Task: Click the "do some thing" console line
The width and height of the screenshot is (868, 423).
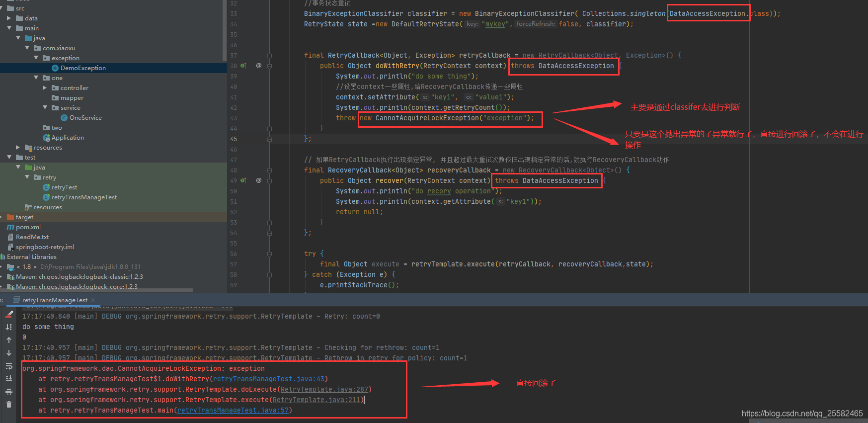Action: pyautogui.click(x=48, y=327)
